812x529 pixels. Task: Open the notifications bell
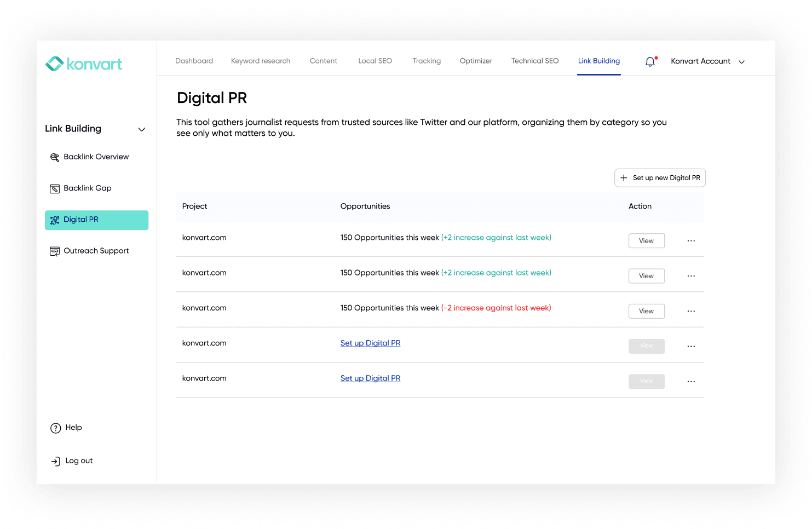[650, 62]
